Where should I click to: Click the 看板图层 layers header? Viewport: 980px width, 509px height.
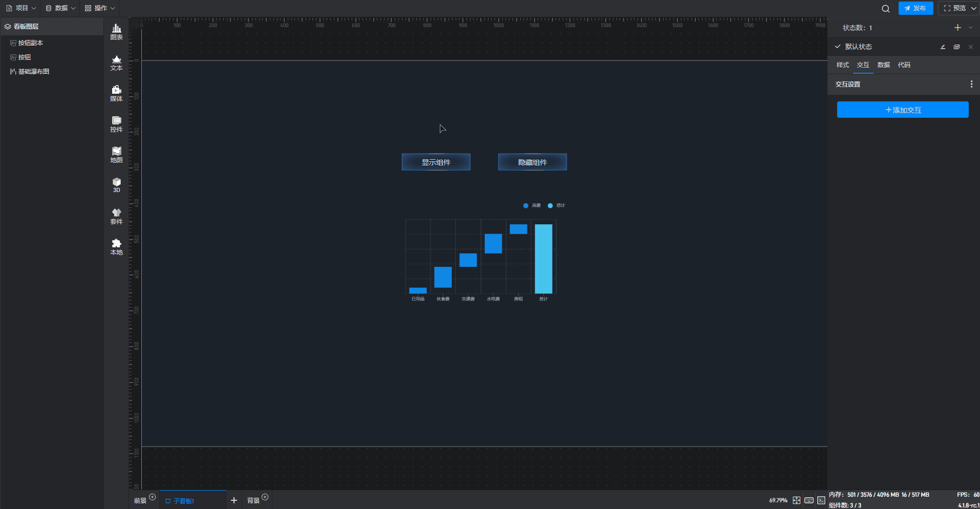coord(52,27)
